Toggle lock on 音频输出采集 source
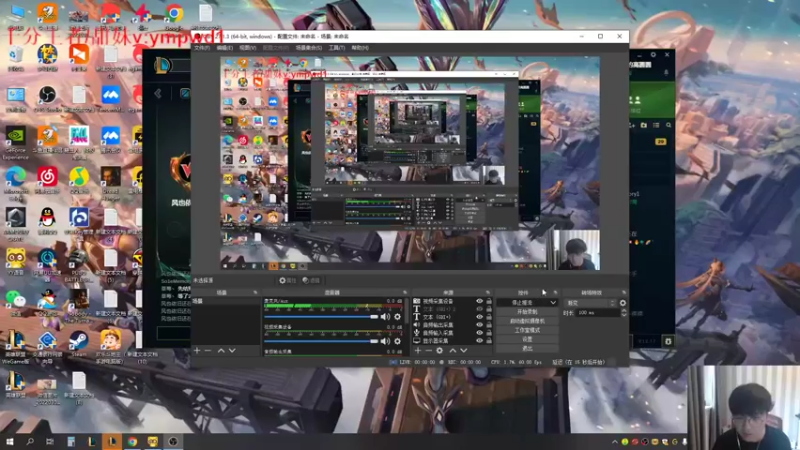800x450 pixels. (x=489, y=325)
